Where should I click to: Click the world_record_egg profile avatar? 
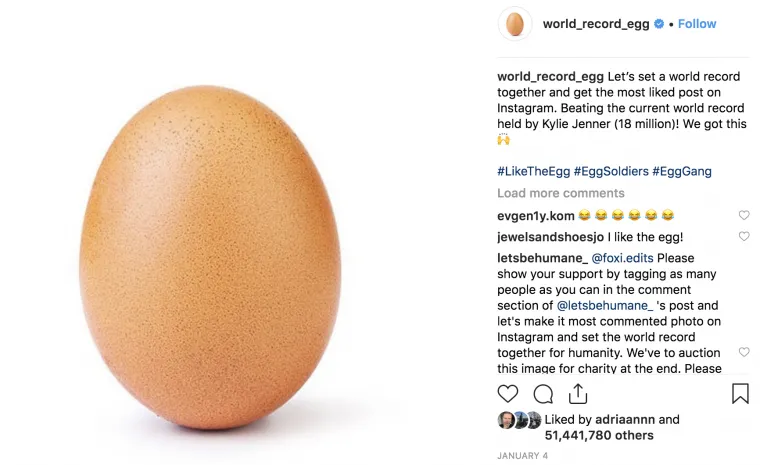515,24
